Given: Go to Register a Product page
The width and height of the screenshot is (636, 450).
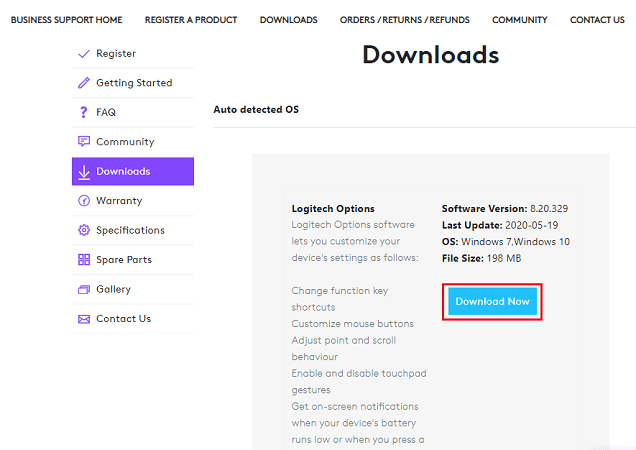Looking at the screenshot, I should pyautogui.click(x=191, y=20).
